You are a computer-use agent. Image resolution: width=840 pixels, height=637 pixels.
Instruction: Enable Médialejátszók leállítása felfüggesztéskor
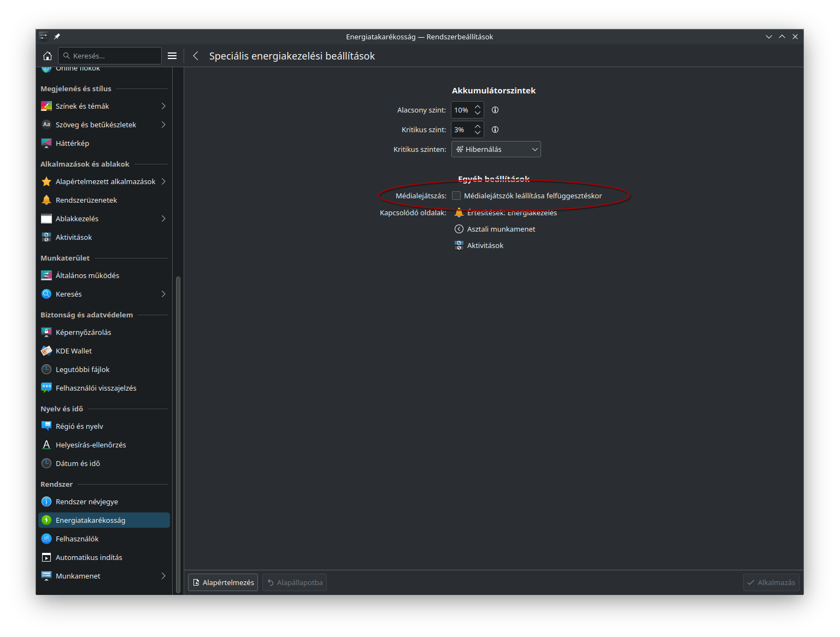tap(456, 195)
